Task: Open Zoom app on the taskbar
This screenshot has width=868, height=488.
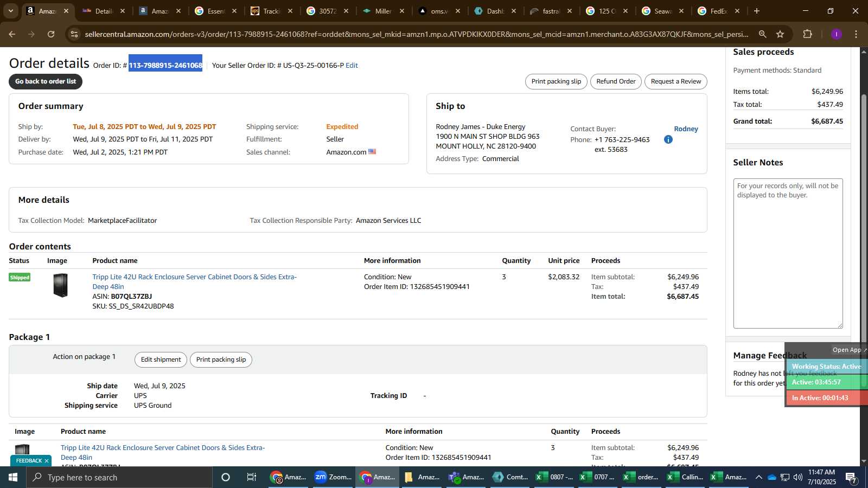Action: point(334,477)
